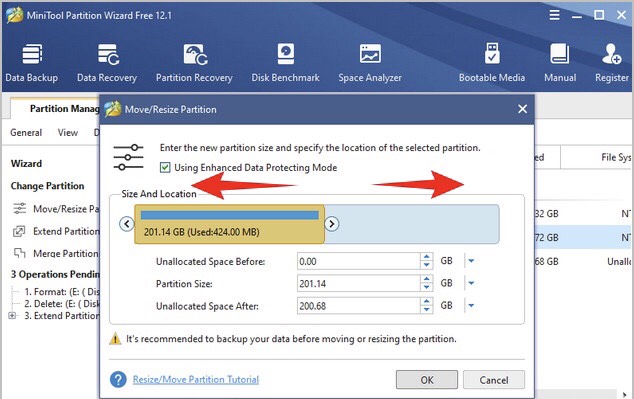The width and height of the screenshot is (634, 399).
Task: Select the row showing 68 GB Unallocated
Action: pyautogui.click(x=583, y=261)
